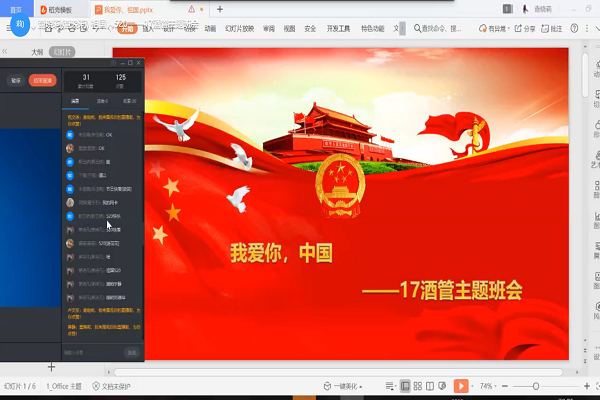Expand the slideshow play options arrow
The image size is (600, 400).
coord(472,386)
